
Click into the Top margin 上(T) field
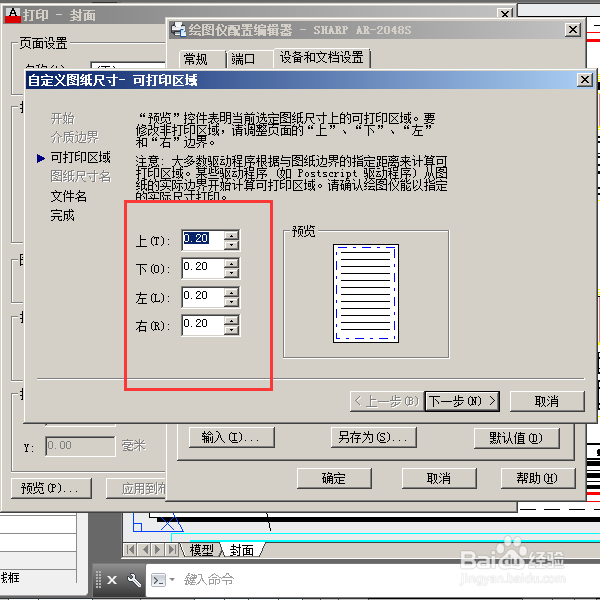point(203,240)
